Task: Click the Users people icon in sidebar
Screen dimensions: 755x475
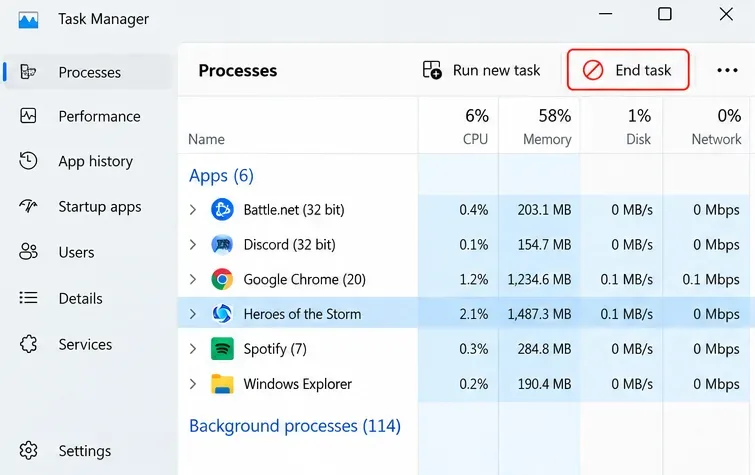Action: (28, 251)
